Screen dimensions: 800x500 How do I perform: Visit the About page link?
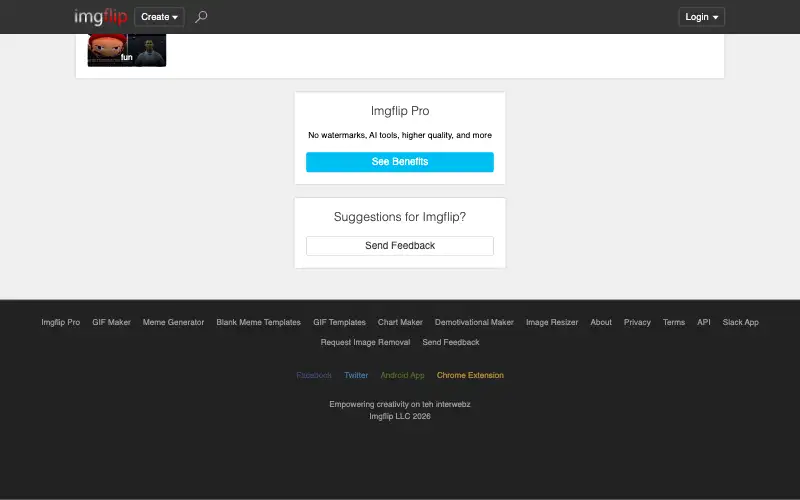pyautogui.click(x=601, y=322)
